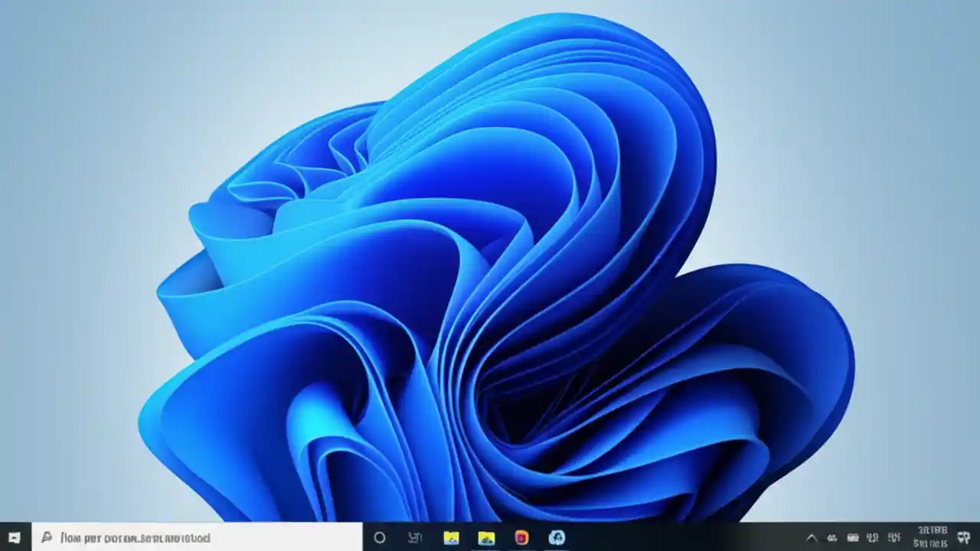This screenshot has width=980, height=551.
Task: Open Task View from the taskbar
Action: (x=414, y=539)
